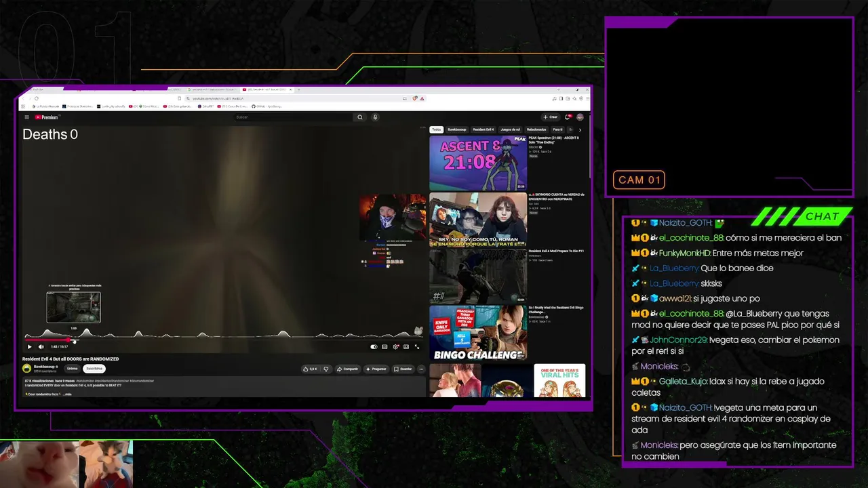
Task: Toggle autoplay switch in the video player
Action: 374,346
